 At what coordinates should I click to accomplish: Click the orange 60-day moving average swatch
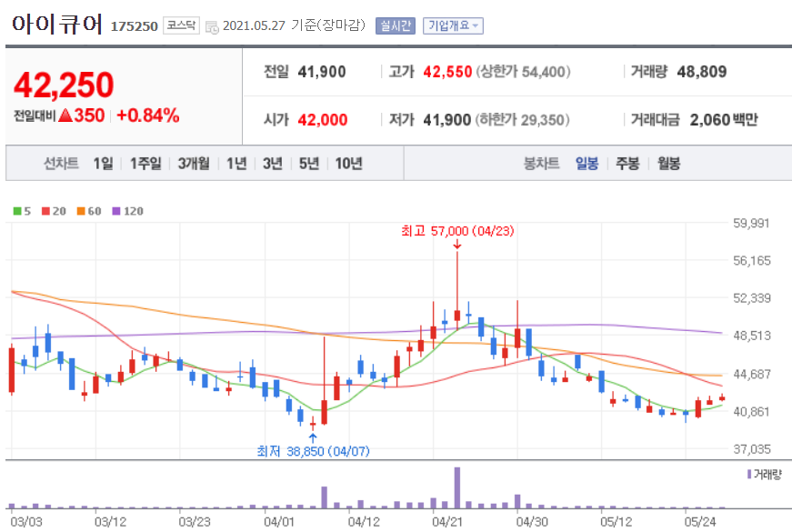pyautogui.click(x=81, y=211)
